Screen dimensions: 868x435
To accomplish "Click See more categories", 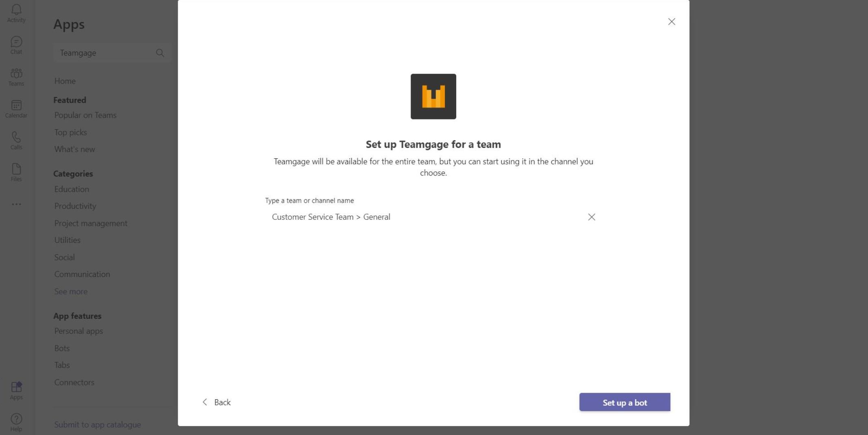I will click(x=71, y=291).
